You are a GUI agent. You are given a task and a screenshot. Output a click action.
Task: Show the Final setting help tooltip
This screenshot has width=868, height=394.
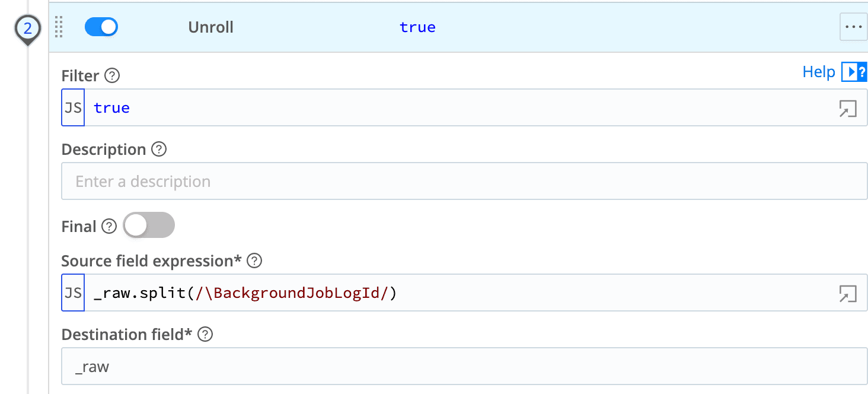pos(109,227)
